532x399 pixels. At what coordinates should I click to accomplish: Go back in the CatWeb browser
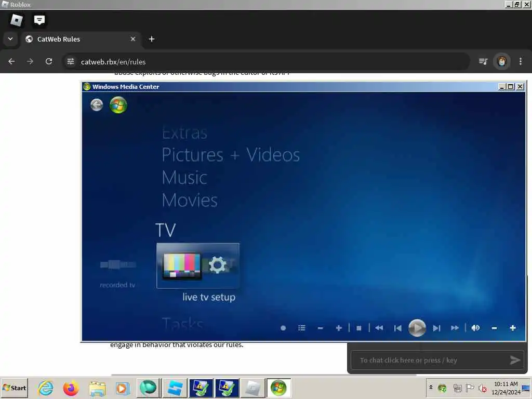11,61
